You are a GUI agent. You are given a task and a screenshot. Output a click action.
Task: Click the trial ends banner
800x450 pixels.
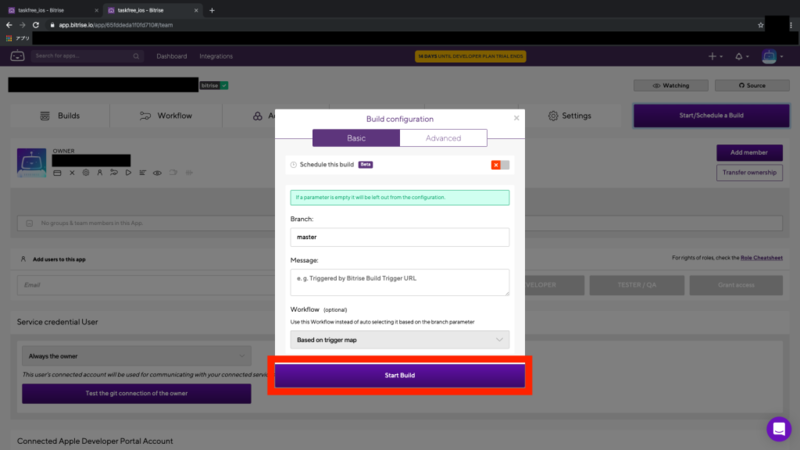pos(470,56)
